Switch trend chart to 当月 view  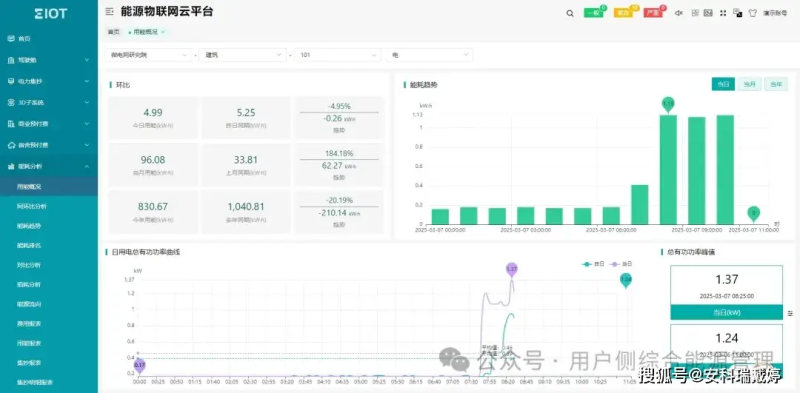[x=749, y=84]
